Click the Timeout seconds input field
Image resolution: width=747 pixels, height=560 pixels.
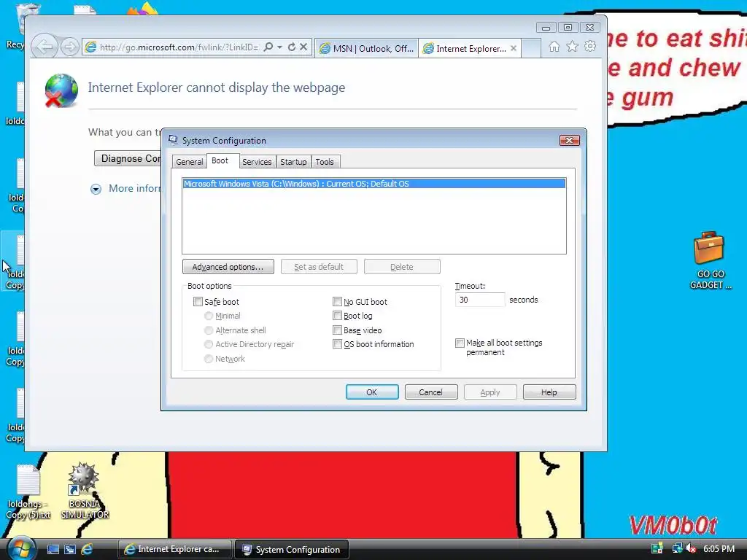[480, 300]
